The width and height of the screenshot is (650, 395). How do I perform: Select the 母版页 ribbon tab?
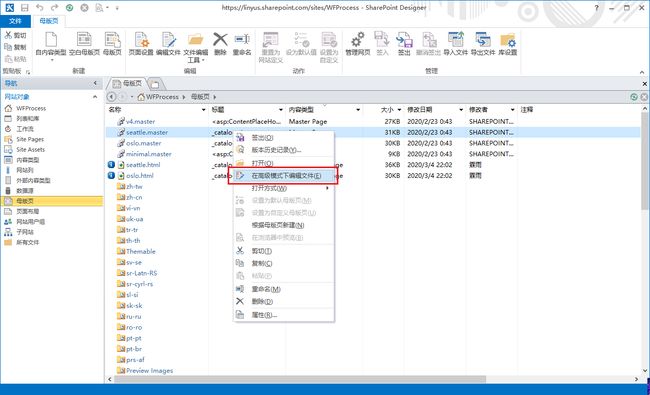pos(49,21)
